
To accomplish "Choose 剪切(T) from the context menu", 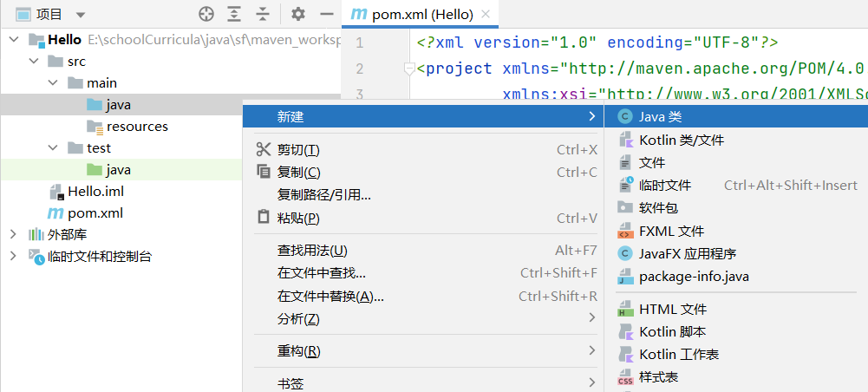I will click(423, 149).
